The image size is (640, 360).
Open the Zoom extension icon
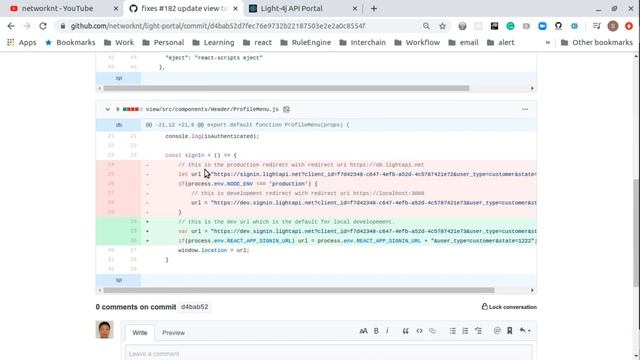click(542, 26)
